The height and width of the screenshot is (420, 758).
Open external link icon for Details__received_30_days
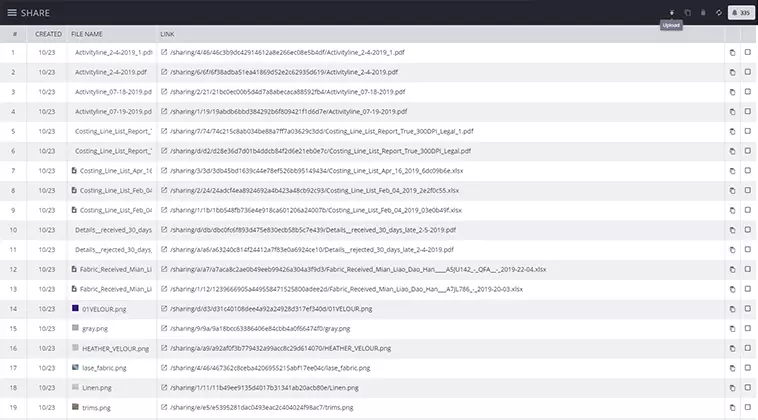pyautogui.click(x=164, y=230)
